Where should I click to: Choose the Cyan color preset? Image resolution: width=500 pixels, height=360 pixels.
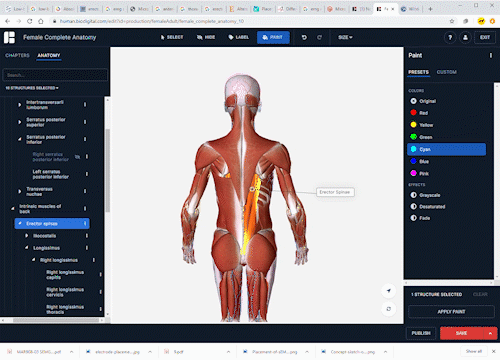[x=447, y=149]
